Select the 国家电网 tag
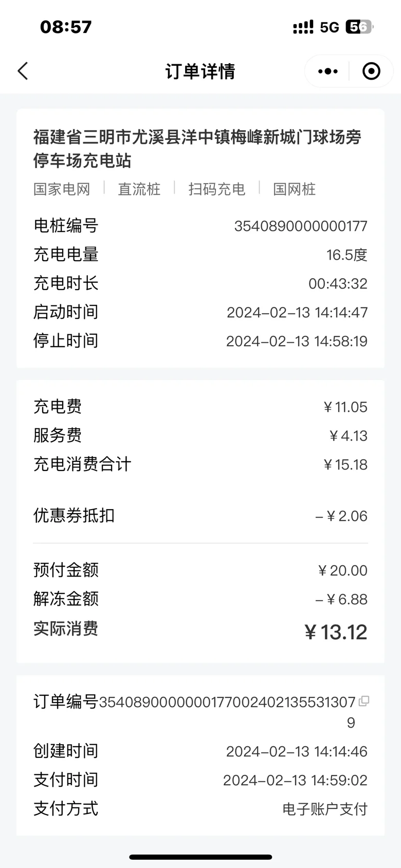This screenshot has height=868, width=401. point(62,189)
